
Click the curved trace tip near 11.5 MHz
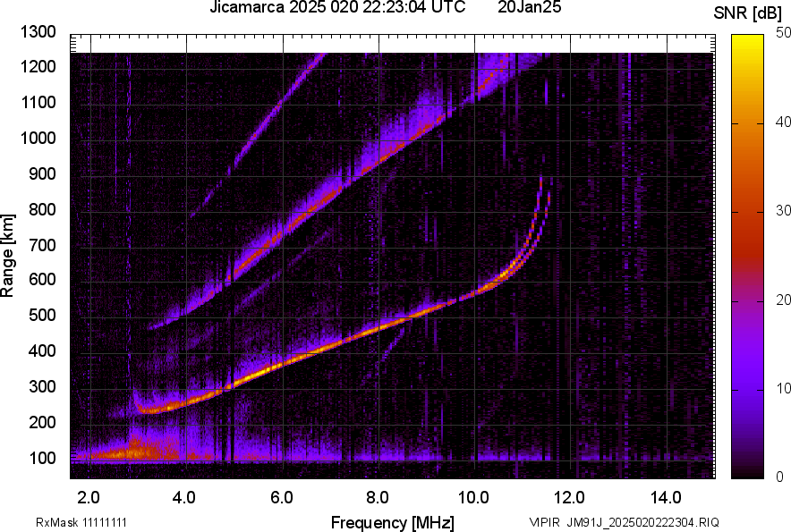click(x=541, y=181)
